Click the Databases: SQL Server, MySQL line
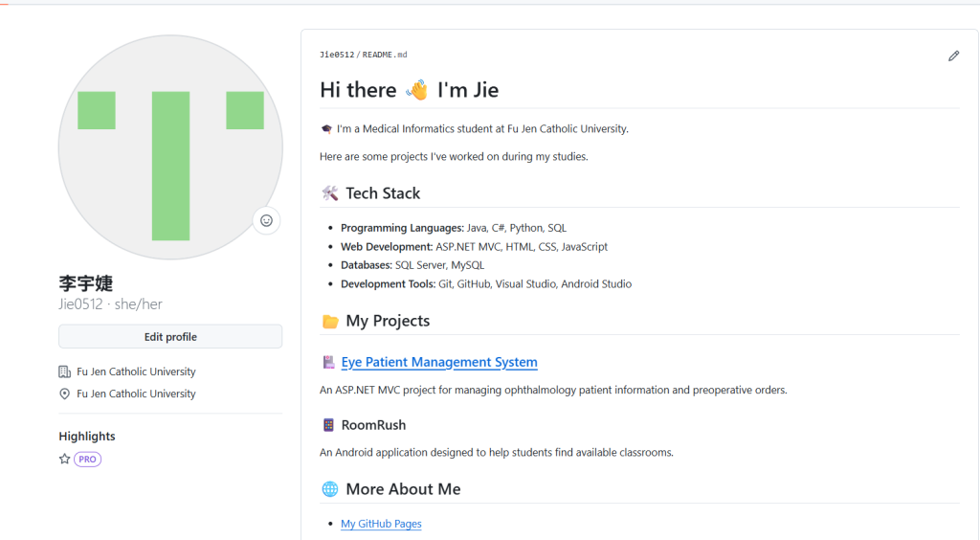 (x=412, y=265)
